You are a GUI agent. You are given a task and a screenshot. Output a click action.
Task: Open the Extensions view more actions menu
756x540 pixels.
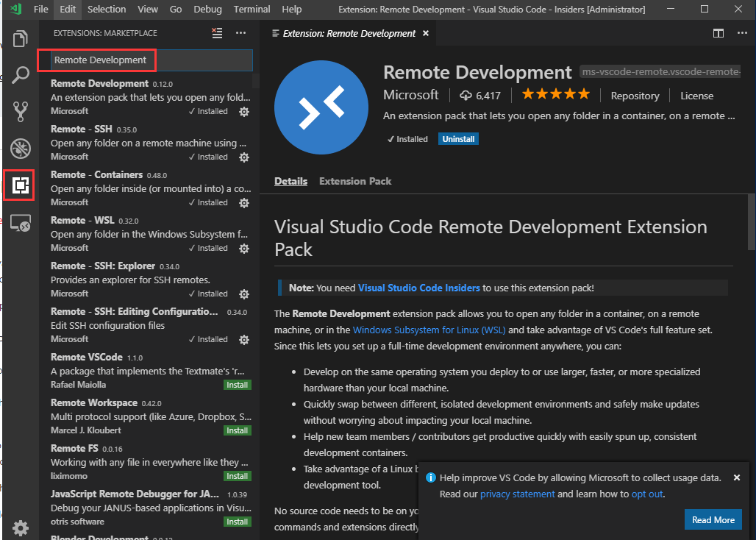[240, 33]
